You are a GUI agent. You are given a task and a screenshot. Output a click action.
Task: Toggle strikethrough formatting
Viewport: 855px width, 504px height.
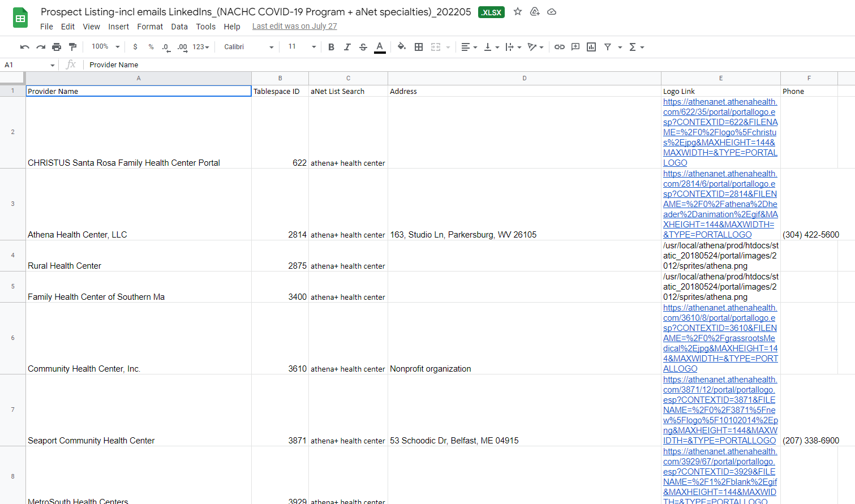point(363,47)
